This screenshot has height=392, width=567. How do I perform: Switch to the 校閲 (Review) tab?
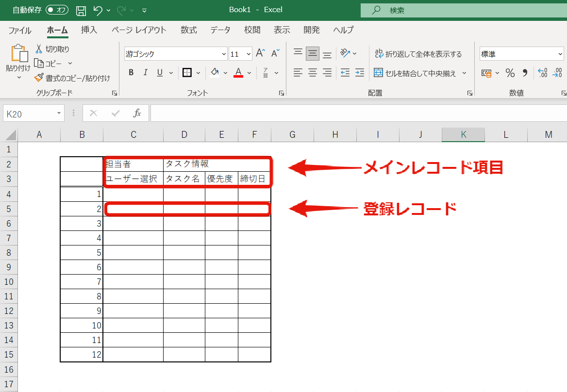[252, 30]
